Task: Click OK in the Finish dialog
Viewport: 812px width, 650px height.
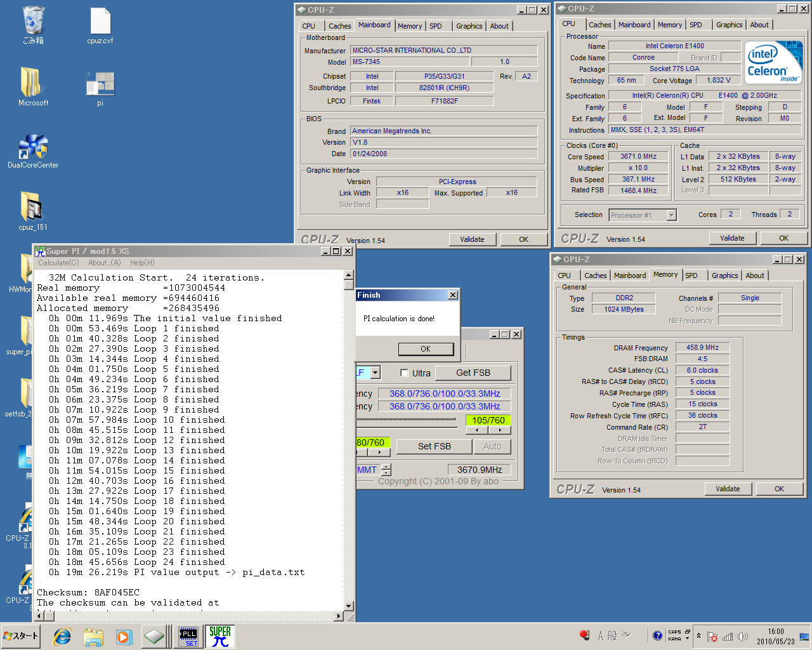Action: click(x=426, y=349)
